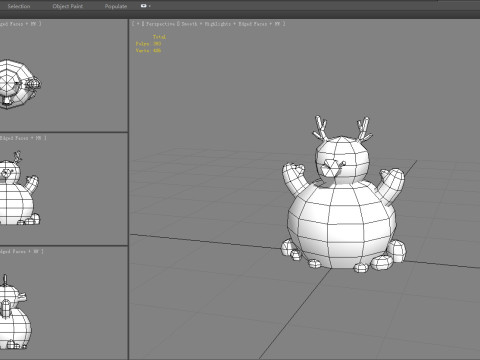
Task: Open the Smooth + Highlights shading label menu
Action: coord(206,24)
